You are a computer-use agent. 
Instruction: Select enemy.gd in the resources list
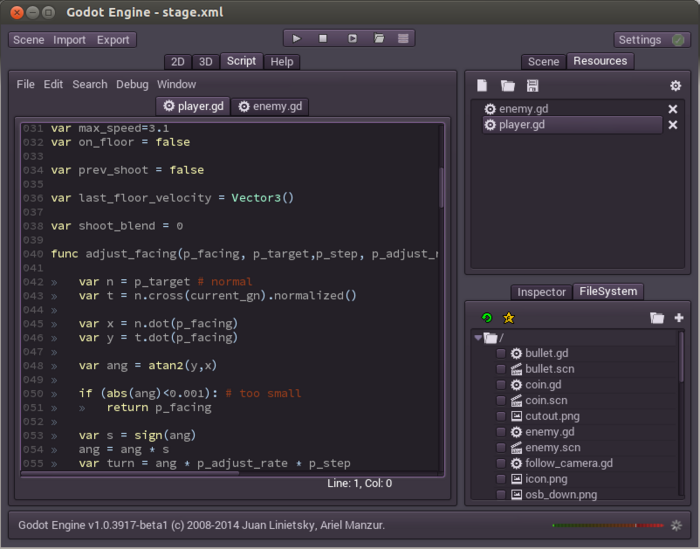click(x=573, y=109)
